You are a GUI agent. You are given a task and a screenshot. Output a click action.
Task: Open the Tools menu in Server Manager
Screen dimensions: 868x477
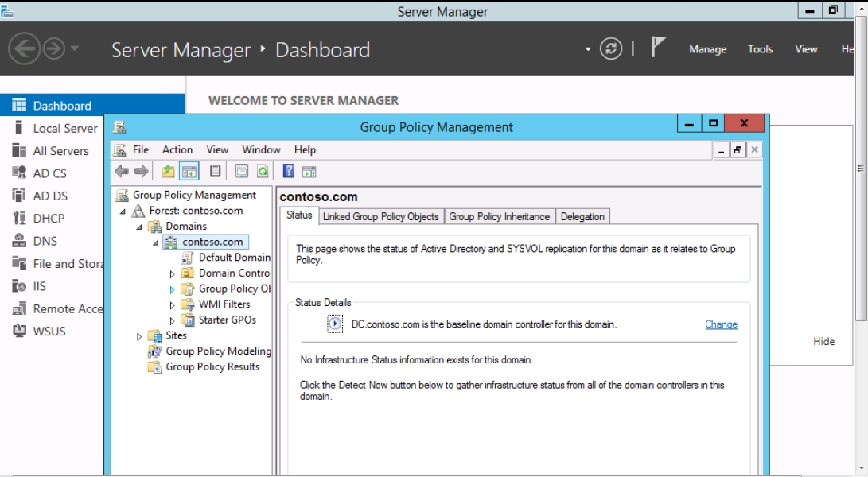click(760, 49)
